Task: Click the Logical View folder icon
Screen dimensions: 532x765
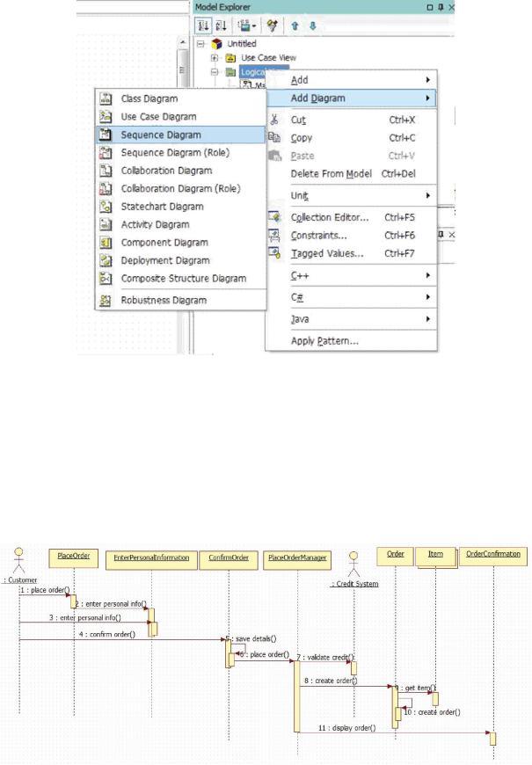Action: [230, 72]
